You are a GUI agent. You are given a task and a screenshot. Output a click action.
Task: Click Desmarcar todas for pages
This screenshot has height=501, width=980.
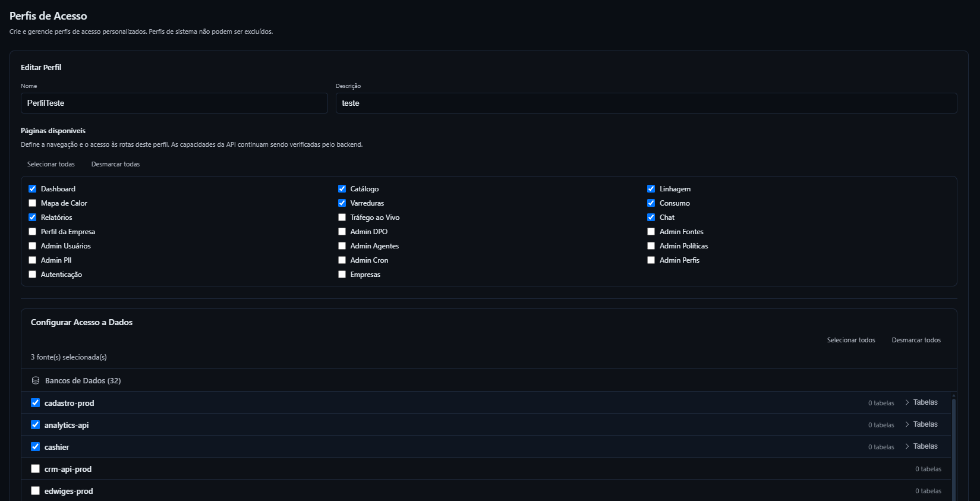[x=116, y=164]
